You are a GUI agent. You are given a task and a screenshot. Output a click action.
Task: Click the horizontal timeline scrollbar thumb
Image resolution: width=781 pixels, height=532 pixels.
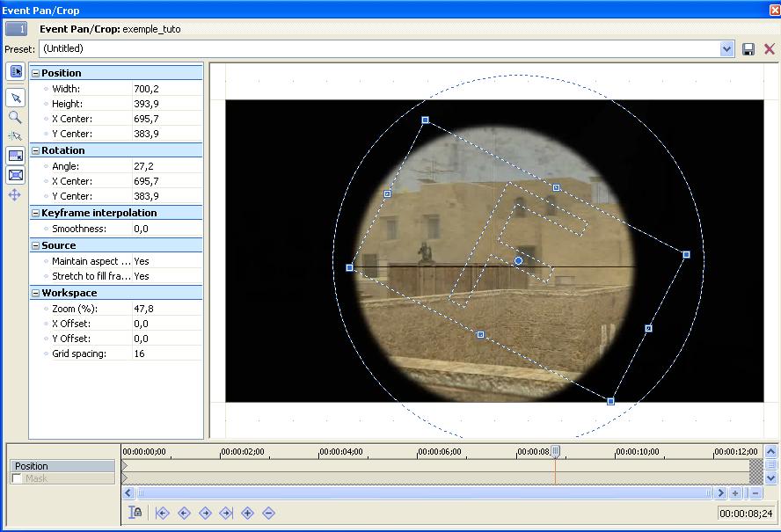[425, 493]
